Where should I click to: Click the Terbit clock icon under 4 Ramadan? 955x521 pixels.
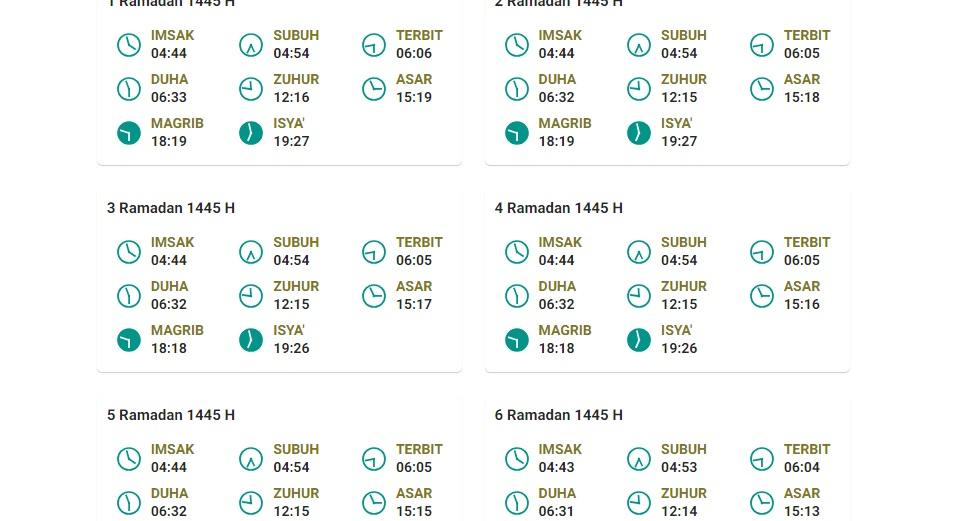click(762, 252)
